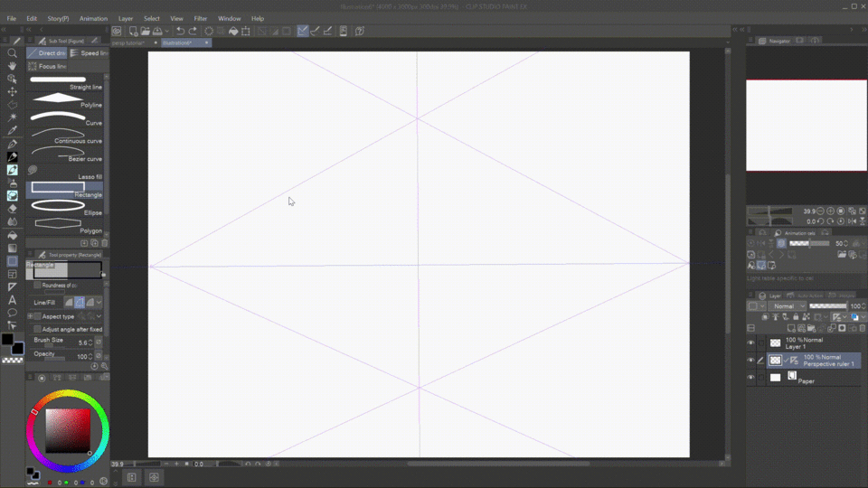868x488 pixels.
Task: Select the Figure tool in toolbar
Action: pos(12,261)
